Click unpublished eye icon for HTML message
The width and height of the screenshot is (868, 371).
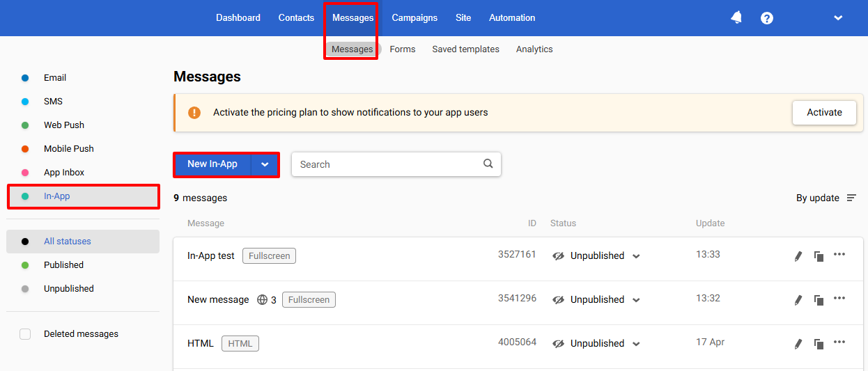[x=558, y=344]
